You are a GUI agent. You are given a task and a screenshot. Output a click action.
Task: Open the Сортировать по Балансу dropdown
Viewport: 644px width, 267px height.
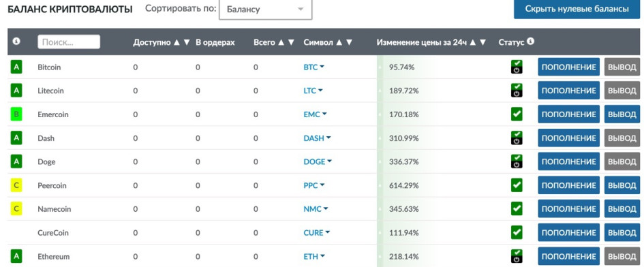(x=265, y=9)
